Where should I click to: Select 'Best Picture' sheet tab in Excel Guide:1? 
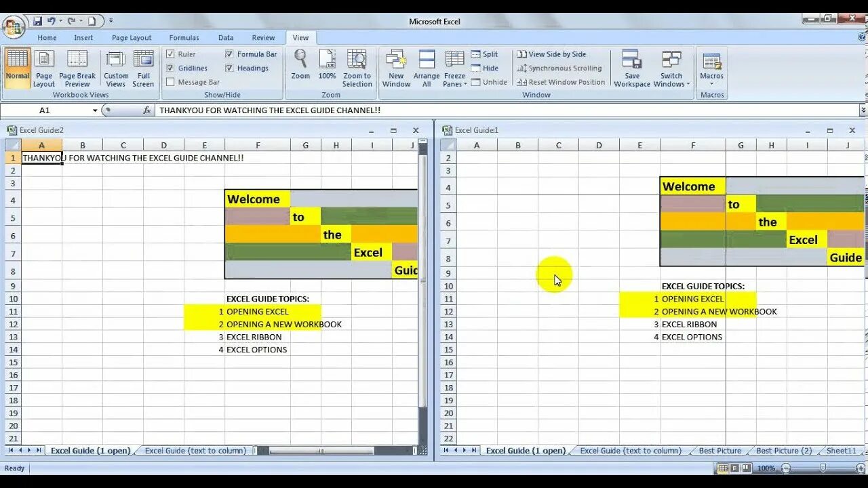(x=719, y=451)
